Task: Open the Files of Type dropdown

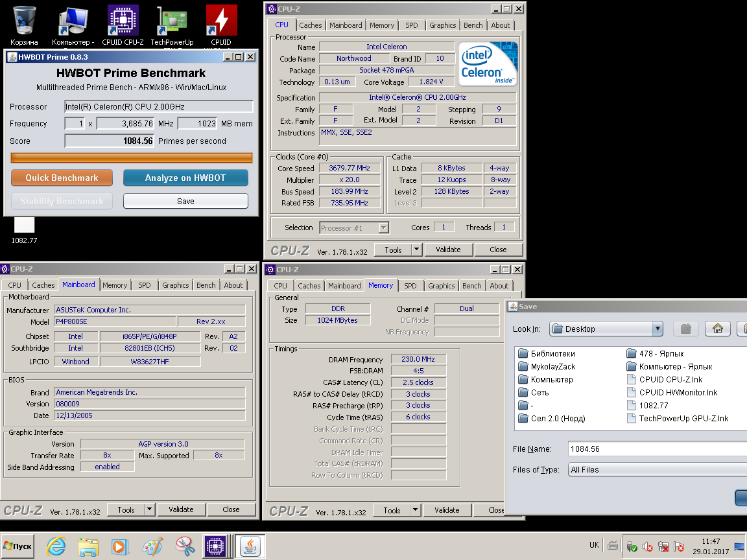Action: [x=658, y=469]
